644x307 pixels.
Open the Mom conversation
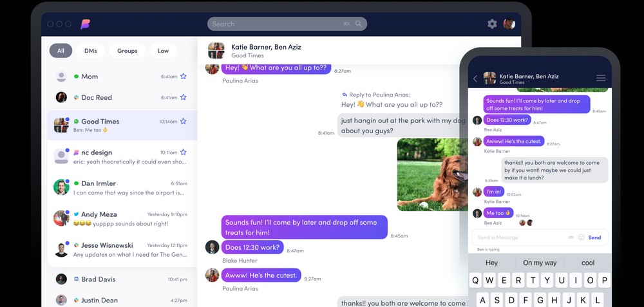pyautogui.click(x=122, y=77)
